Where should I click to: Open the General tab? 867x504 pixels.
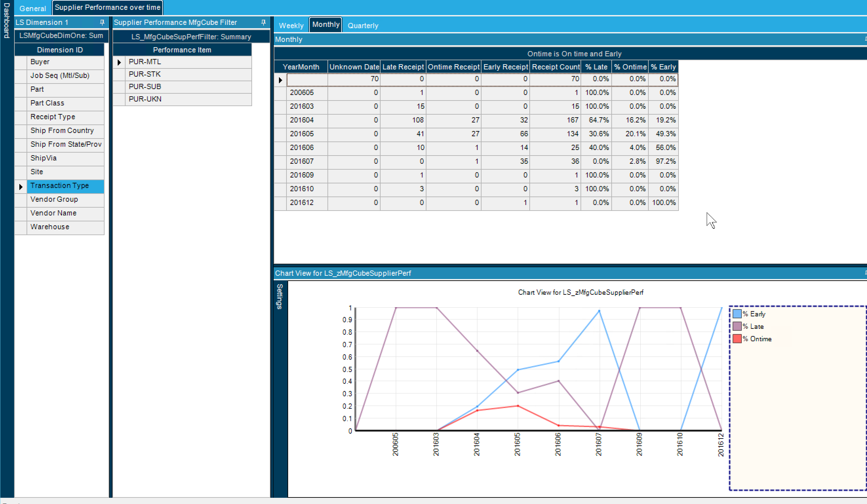tap(33, 8)
